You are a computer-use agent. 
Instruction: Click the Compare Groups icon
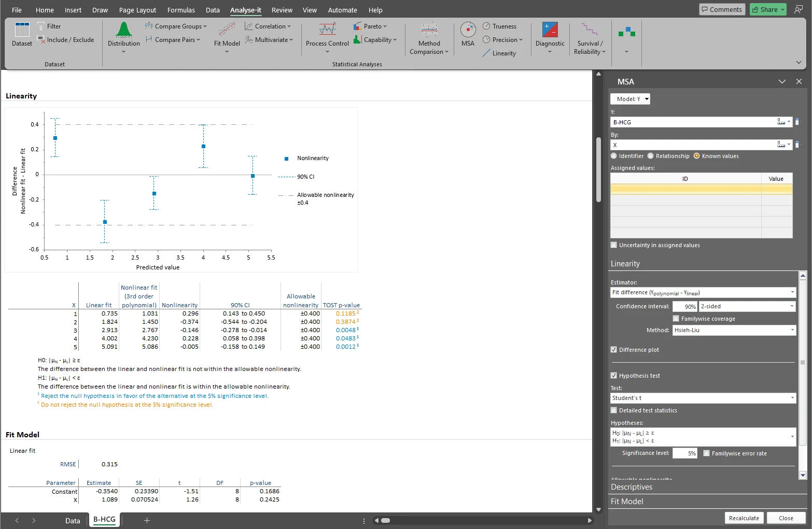coord(149,26)
